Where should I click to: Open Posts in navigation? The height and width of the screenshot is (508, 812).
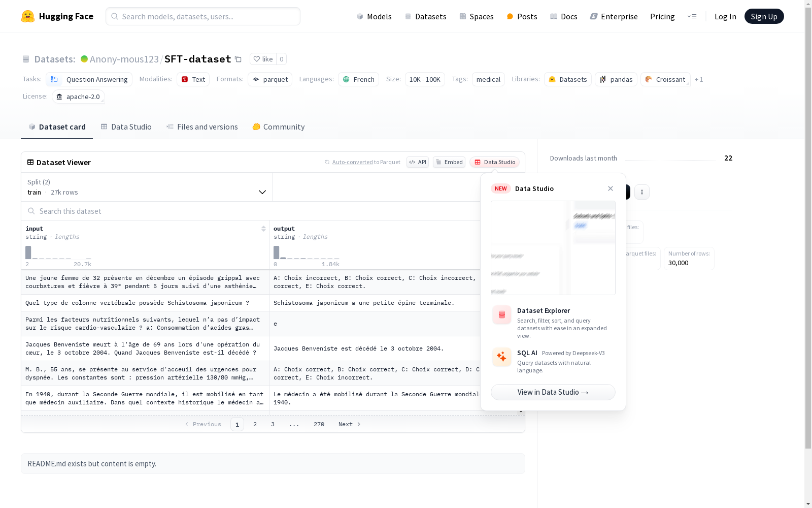[x=522, y=16]
